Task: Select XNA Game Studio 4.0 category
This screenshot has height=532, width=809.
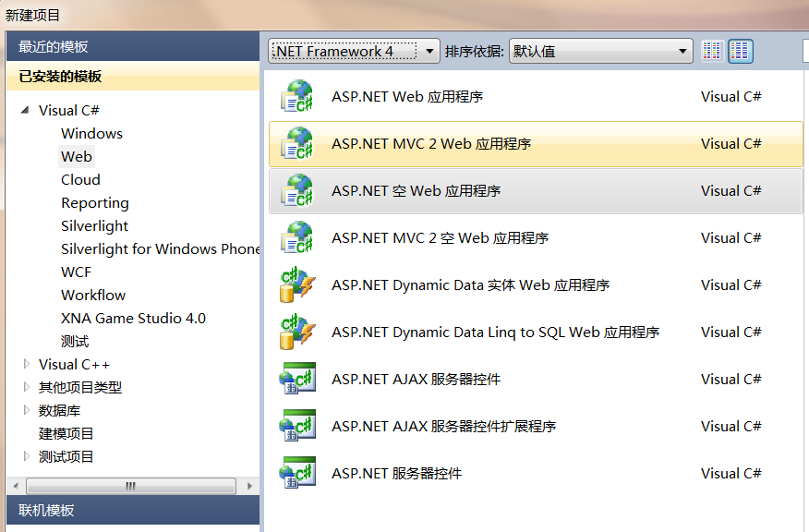Action: pyautogui.click(x=133, y=318)
